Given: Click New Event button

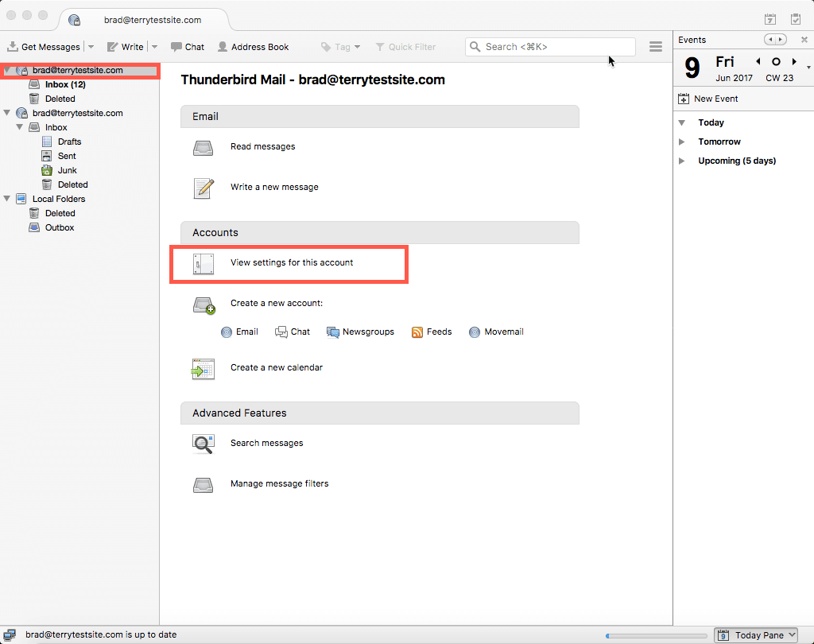Looking at the screenshot, I should (x=708, y=99).
